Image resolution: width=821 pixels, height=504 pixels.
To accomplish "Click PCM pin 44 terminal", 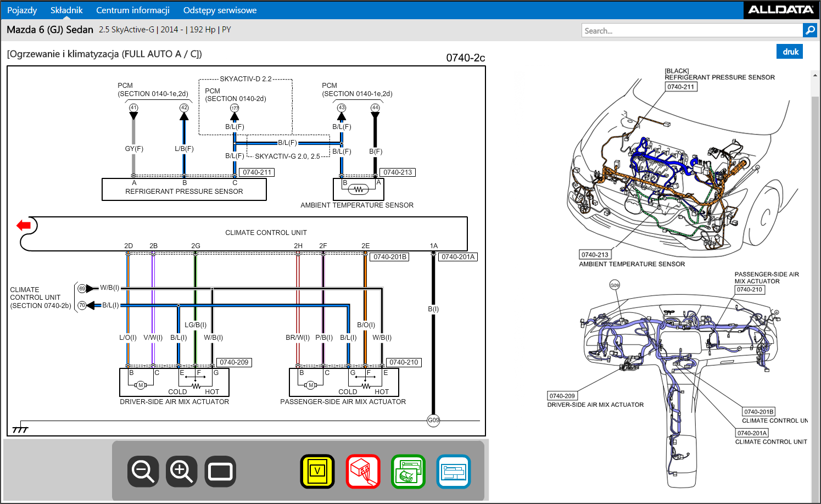I will [x=375, y=108].
